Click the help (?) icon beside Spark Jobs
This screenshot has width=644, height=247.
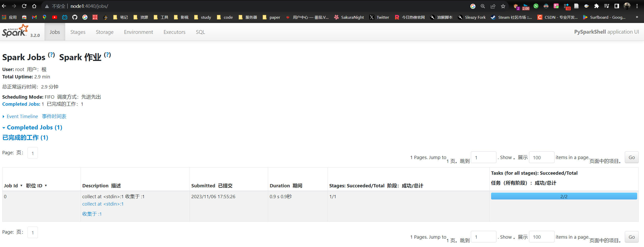click(x=51, y=55)
